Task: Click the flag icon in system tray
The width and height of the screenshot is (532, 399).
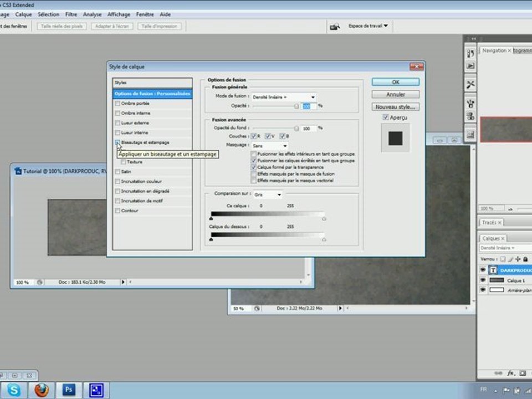Action: click(506, 390)
